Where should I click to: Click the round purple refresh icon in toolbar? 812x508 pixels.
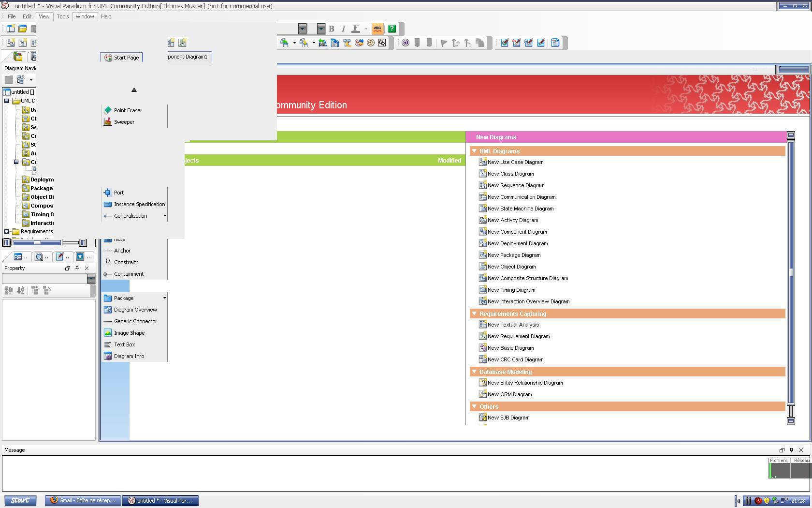pyautogui.click(x=406, y=43)
